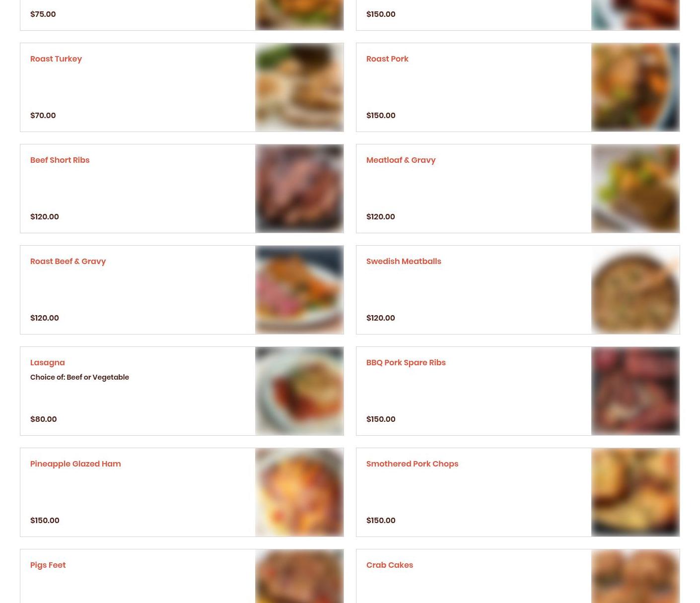Open Pineapple Glazed Ham item
This screenshot has width=700, height=603.
(x=182, y=492)
